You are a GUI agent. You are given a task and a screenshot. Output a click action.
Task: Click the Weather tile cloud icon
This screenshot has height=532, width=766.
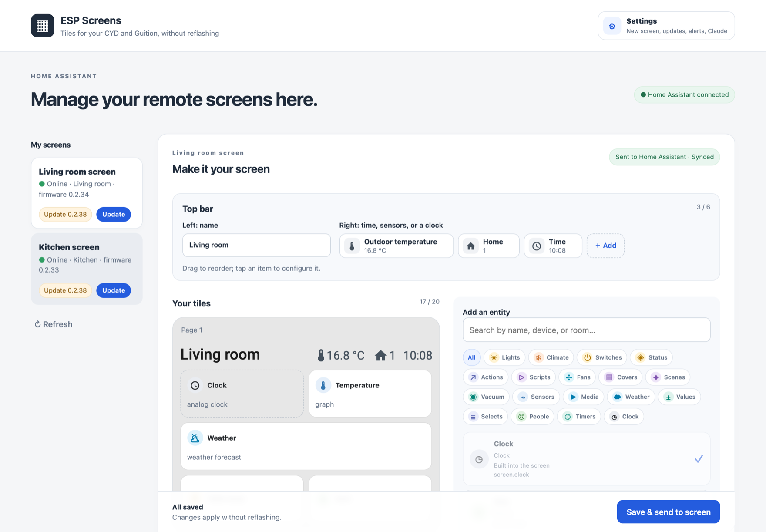pyautogui.click(x=195, y=438)
